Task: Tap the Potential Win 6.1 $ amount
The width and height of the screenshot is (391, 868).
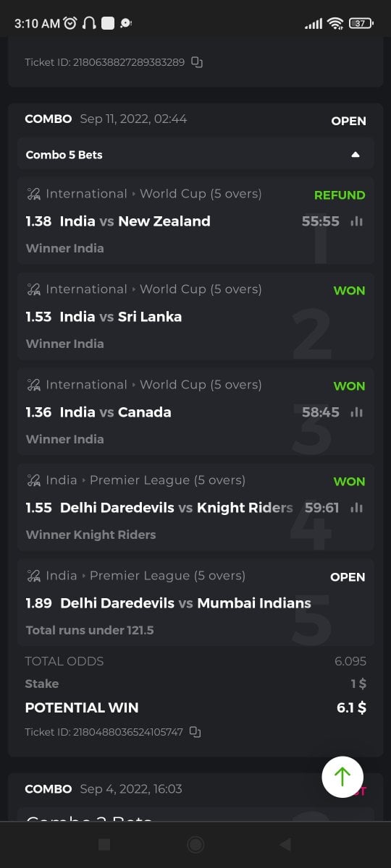Action: click(351, 707)
